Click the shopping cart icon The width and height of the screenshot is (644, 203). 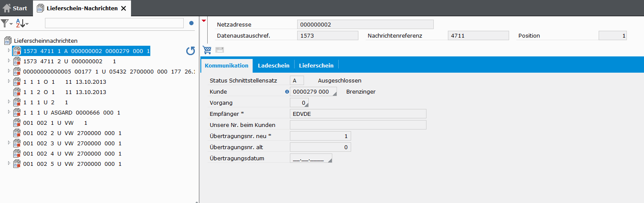(x=207, y=50)
